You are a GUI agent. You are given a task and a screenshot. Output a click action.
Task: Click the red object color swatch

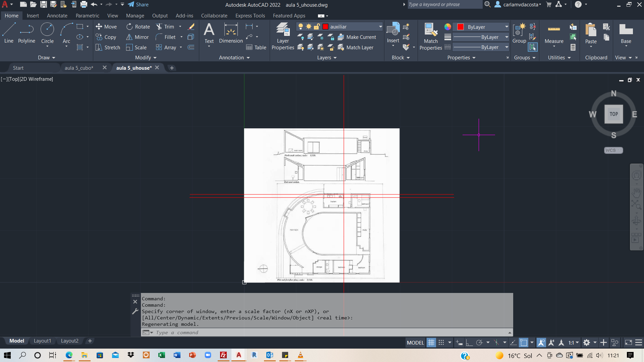tap(460, 27)
